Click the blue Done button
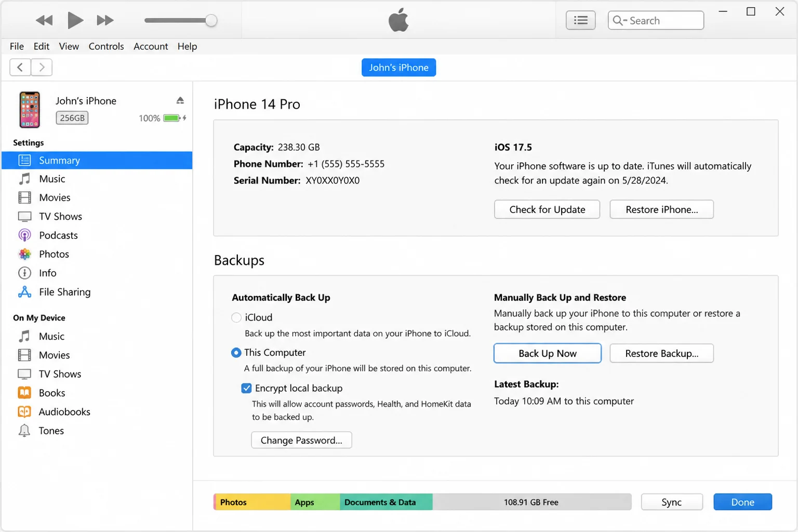Viewport: 798px width, 532px height. click(x=742, y=502)
